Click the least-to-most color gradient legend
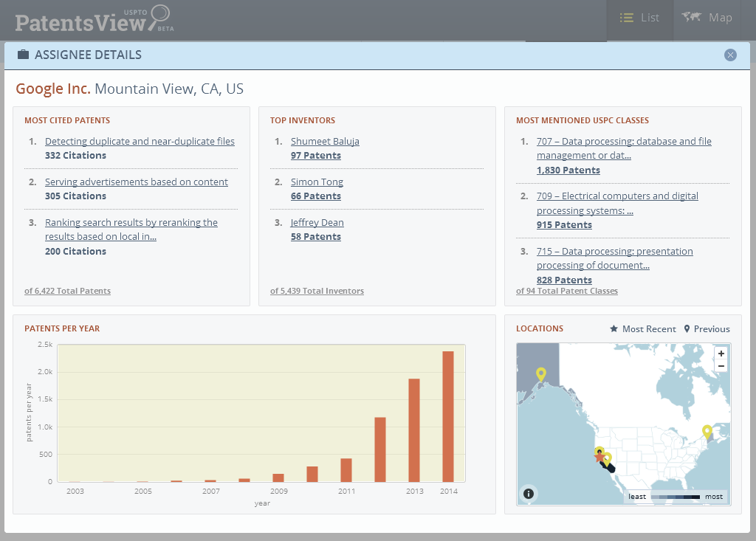The height and width of the screenshot is (541, 756). [x=675, y=497]
